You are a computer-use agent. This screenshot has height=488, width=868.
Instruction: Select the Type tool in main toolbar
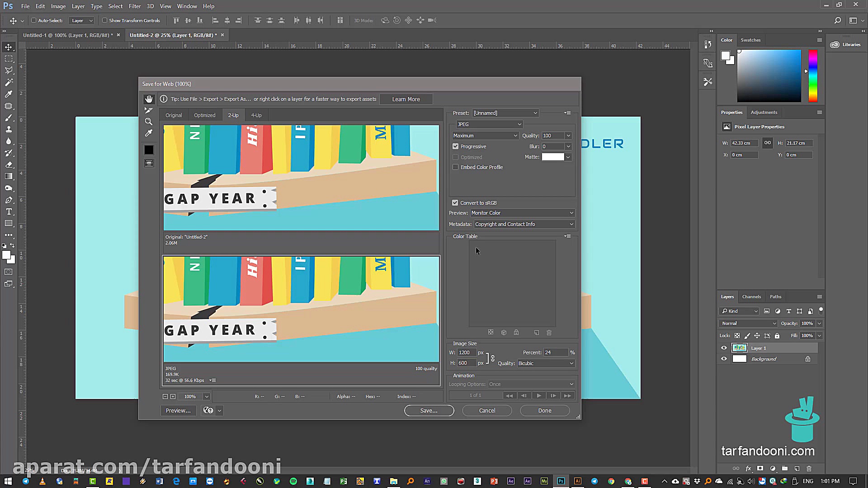pyautogui.click(x=9, y=211)
